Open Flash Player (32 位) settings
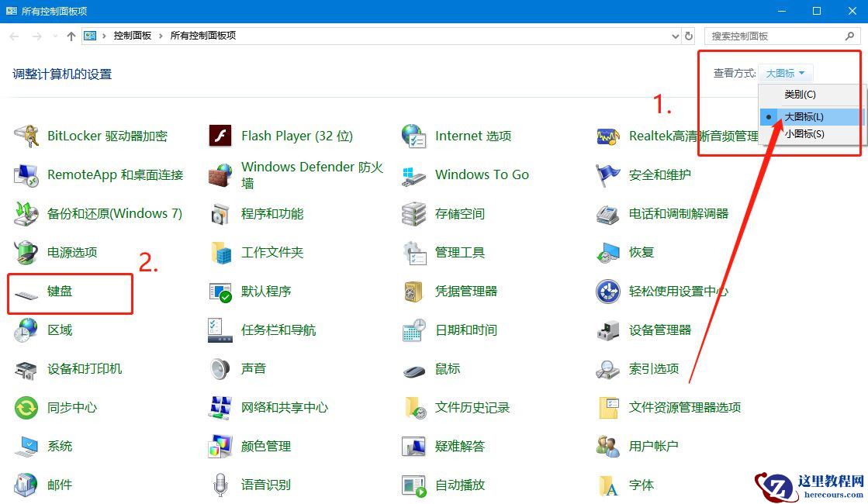This screenshot has width=868, height=504. click(297, 136)
